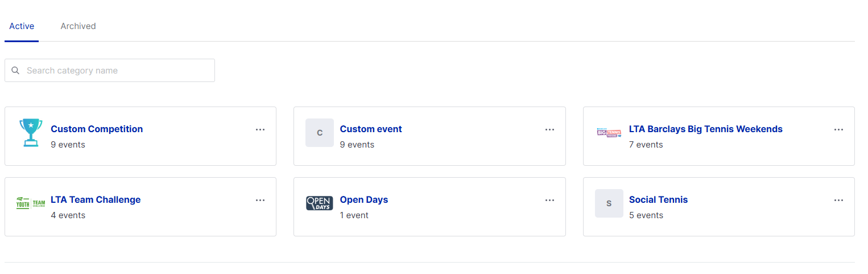Screen dimensions: 868x274
Task: Show more options for Open Days
Action: coord(549,200)
